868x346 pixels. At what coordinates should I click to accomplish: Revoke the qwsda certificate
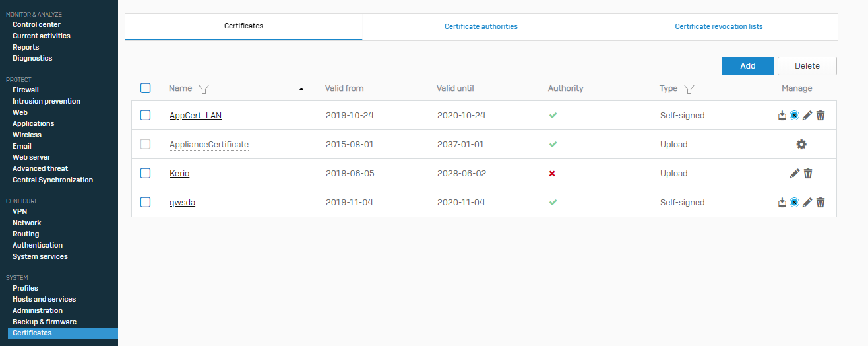point(795,203)
